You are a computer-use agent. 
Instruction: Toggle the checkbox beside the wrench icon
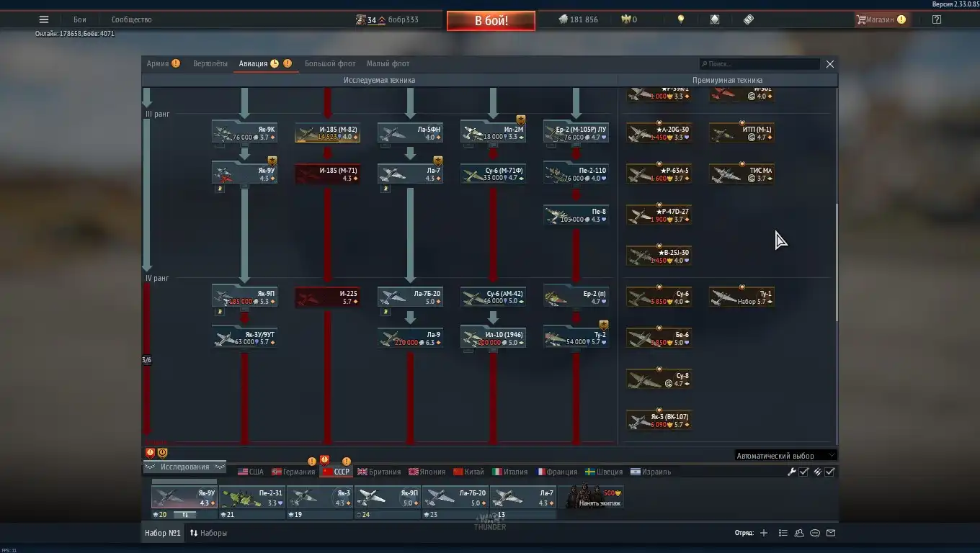804,472
